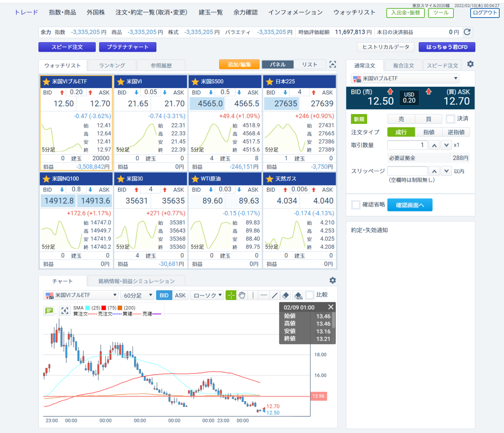Viewport: 504px width, 433px height.
Task: Open 入出金・振替
Action: pyautogui.click(x=406, y=13)
